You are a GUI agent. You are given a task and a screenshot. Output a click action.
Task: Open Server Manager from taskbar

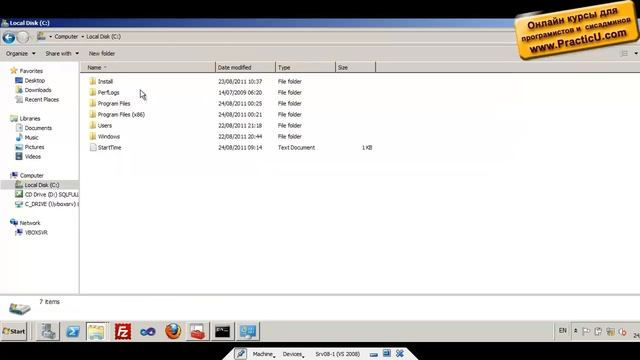[48, 331]
